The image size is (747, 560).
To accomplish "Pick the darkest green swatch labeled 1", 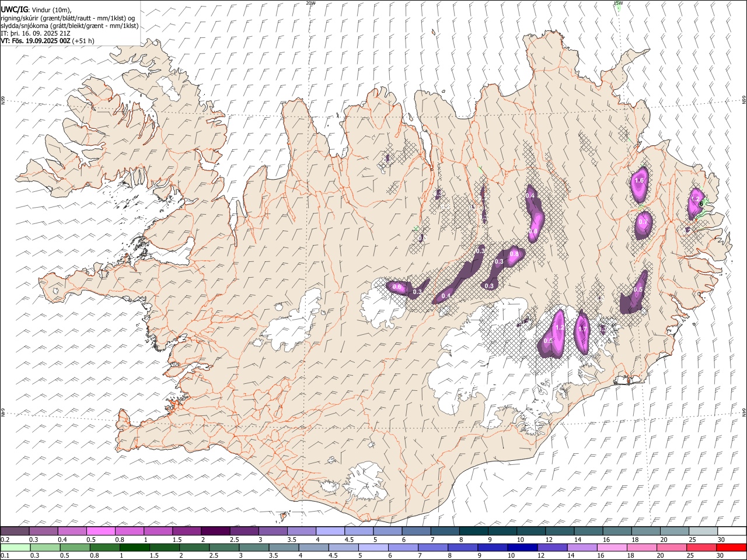I will [134, 547].
